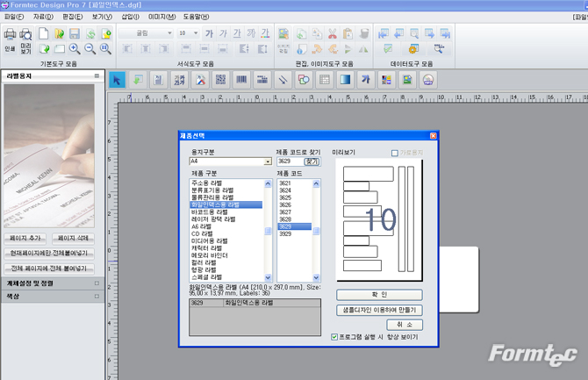Select 주소용 라벨 in product category list
The height and width of the screenshot is (380, 588).
tap(207, 183)
